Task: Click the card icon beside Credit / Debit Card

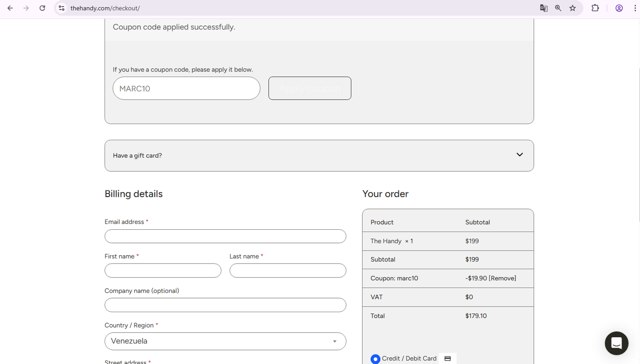Action: point(447,359)
